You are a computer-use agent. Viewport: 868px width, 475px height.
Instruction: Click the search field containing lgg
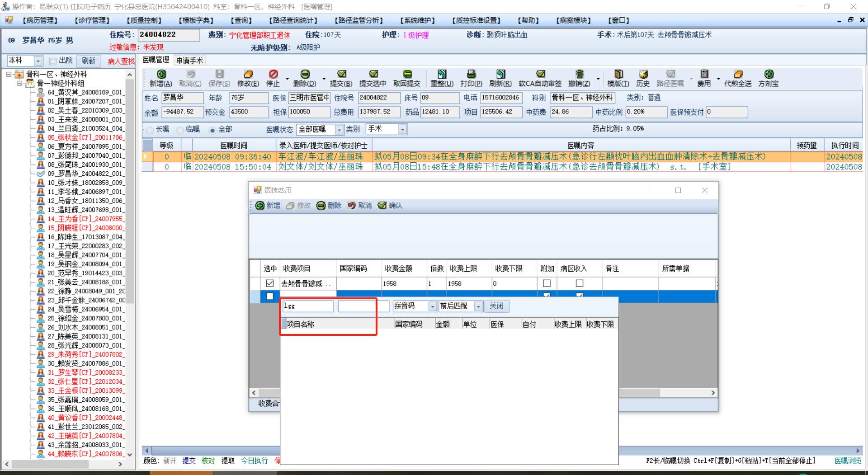(308, 306)
